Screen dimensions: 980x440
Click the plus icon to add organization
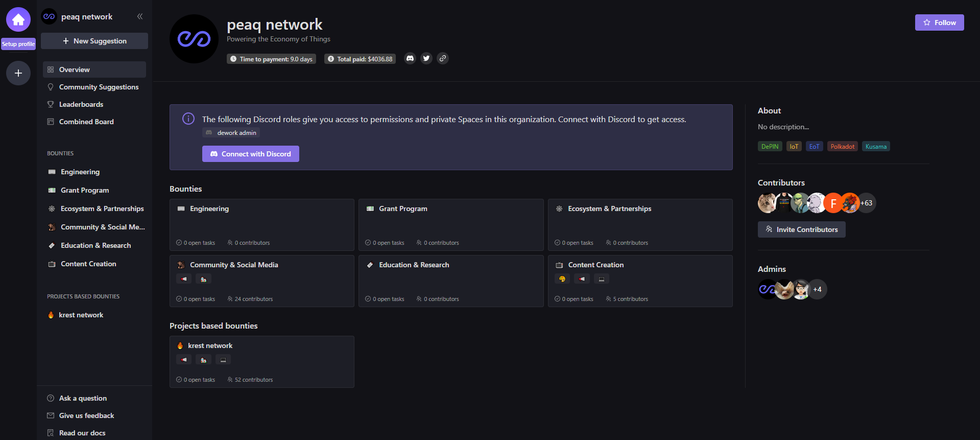pos(18,73)
